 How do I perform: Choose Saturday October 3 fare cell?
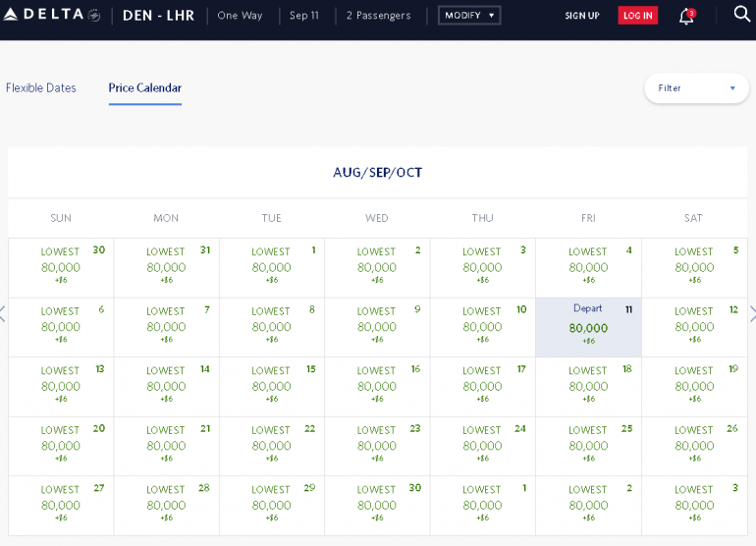point(694,505)
